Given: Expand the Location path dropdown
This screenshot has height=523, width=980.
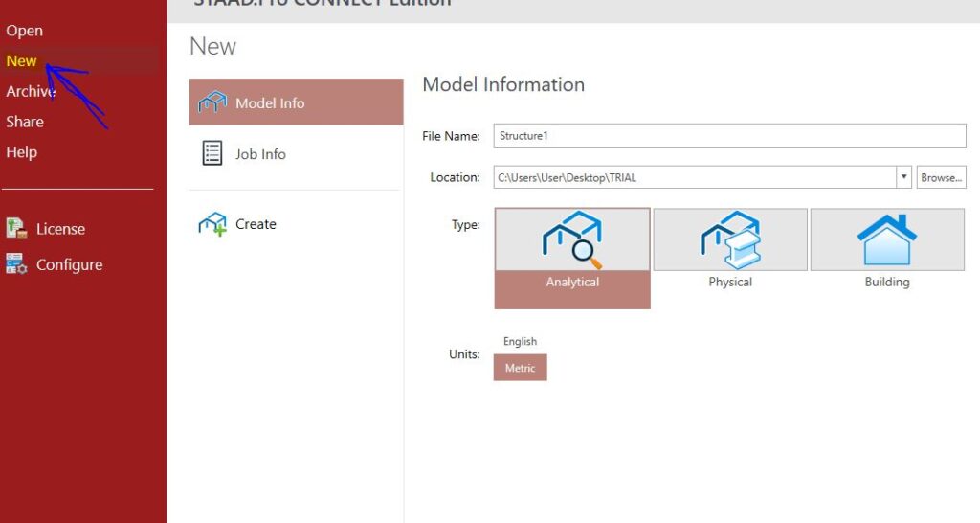Looking at the screenshot, I should point(903,177).
